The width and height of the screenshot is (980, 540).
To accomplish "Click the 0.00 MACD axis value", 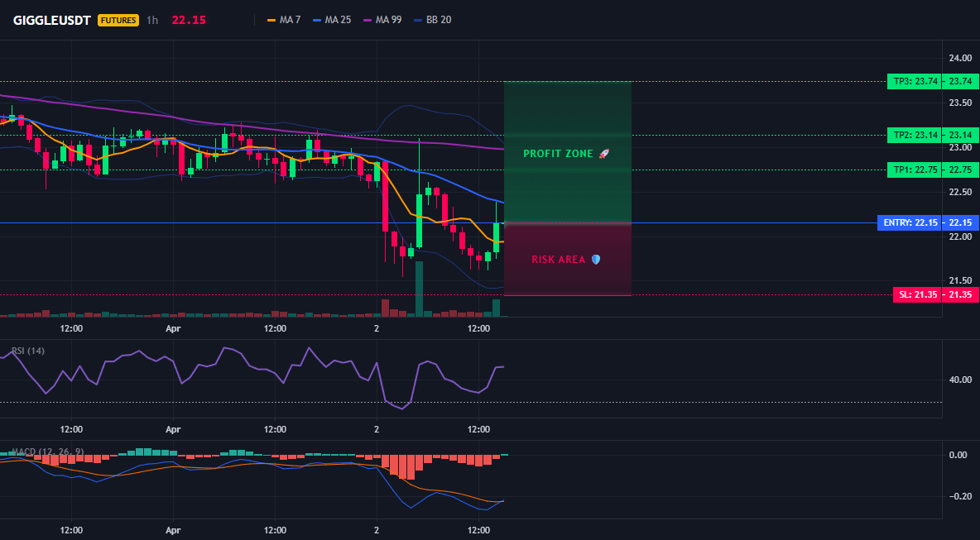I will (x=960, y=455).
